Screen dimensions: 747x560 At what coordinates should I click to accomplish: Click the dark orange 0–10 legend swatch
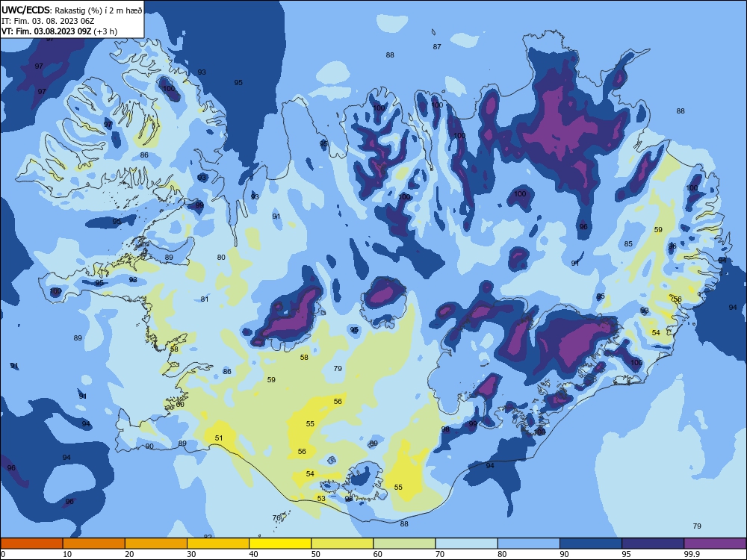(31, 544)
